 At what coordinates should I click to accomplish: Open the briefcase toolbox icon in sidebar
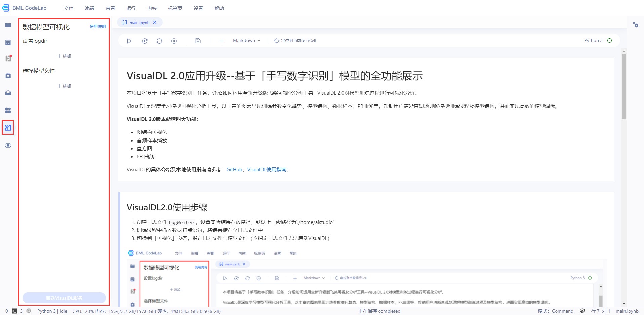coord(8,76)
